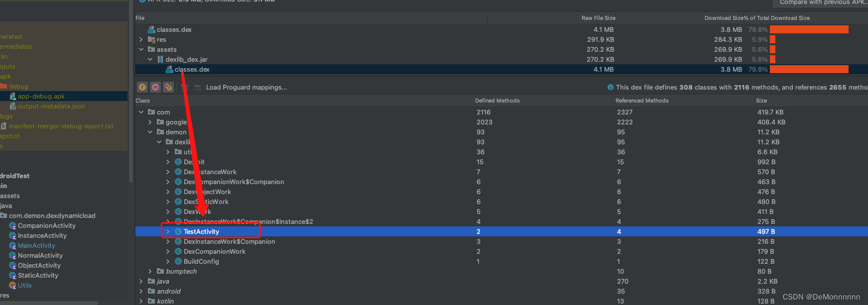The width and height of the screenshot is (868, 305).
Task: Expand the TestActivity class node
Action: (168, 232)
